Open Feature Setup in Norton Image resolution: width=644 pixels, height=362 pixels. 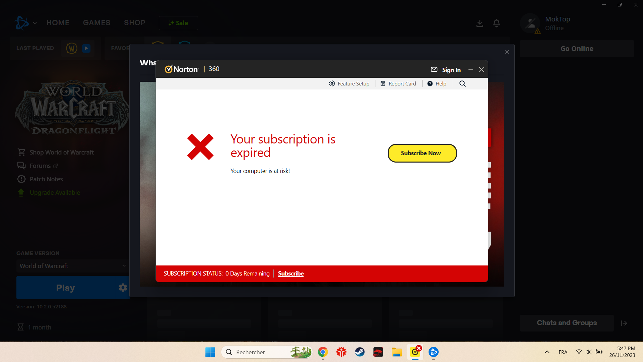point(349,83)
